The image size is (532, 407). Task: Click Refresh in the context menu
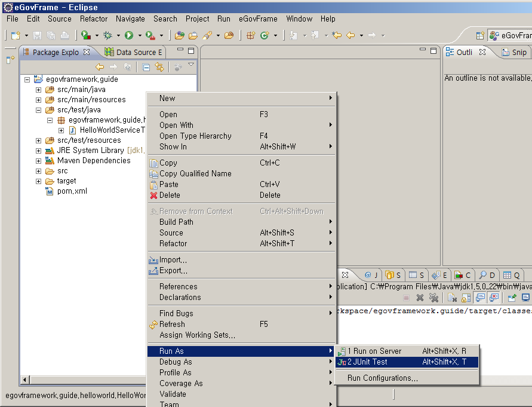point(172,324)
